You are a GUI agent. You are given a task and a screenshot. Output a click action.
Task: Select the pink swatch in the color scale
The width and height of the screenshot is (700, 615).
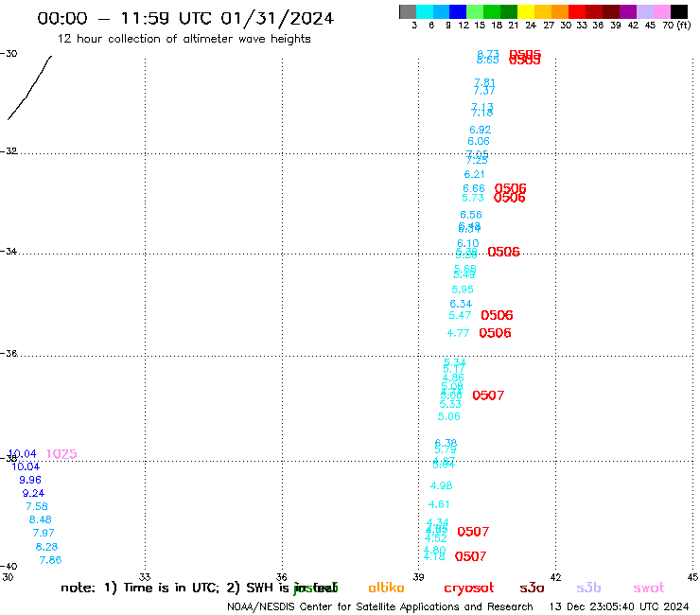pyautogui.click(x=662, y=11)
